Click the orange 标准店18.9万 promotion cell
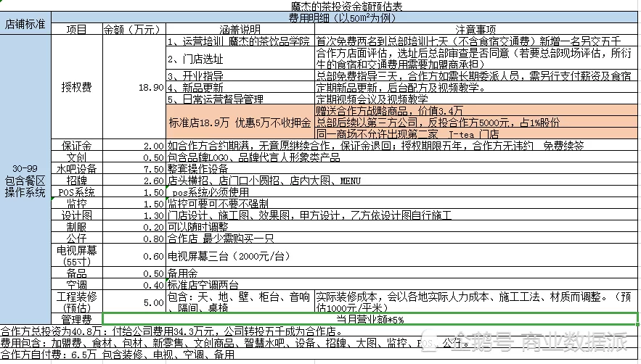This screenshot has width=641, height=364. (x=240, y=122)
